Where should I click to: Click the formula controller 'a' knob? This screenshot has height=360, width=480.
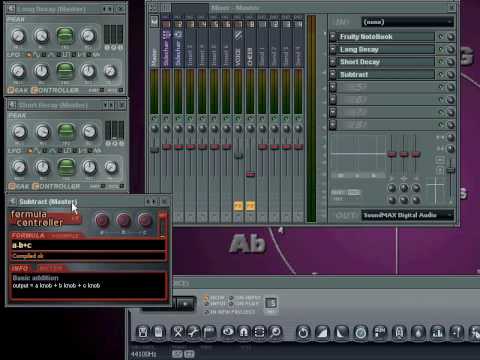coord(102,220)
